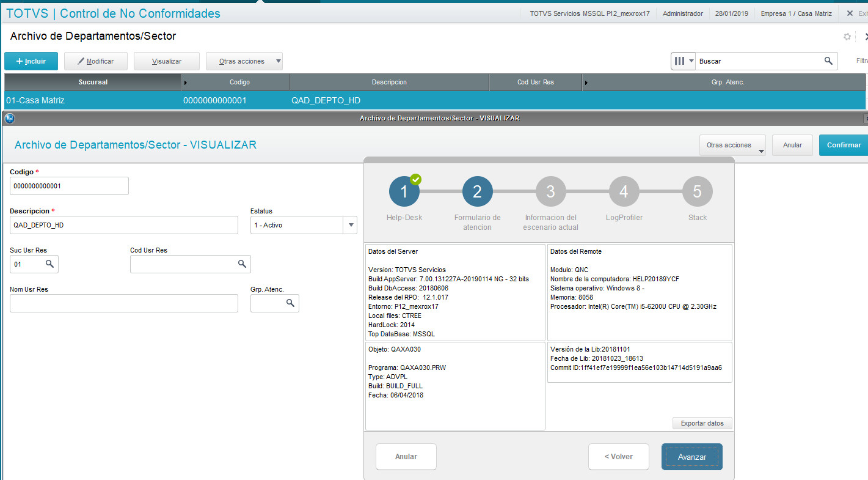The width and height of the screenshot is (868, 480).
Task: Click the Cod Usr Res column header
Action: (536, 82)
